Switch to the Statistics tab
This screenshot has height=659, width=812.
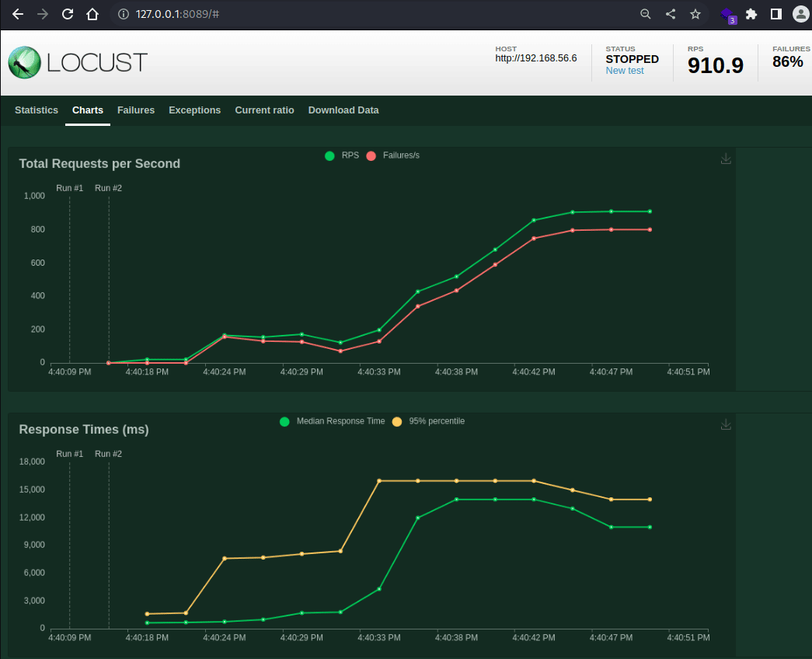pos(37,110)
